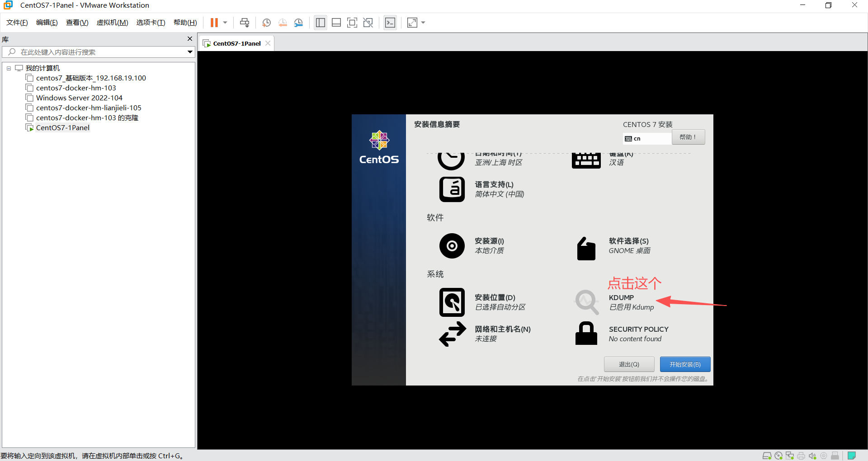The image size is (868, 461).
Task: Open the library search dropdown arrow
Action: click(x=190, y=52)
